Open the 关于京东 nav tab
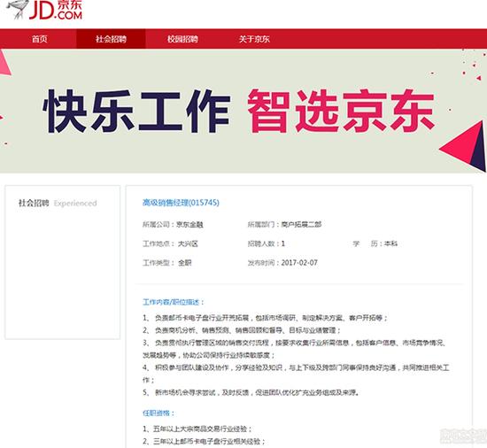This screenshot has width=487, height=448. 254,39
